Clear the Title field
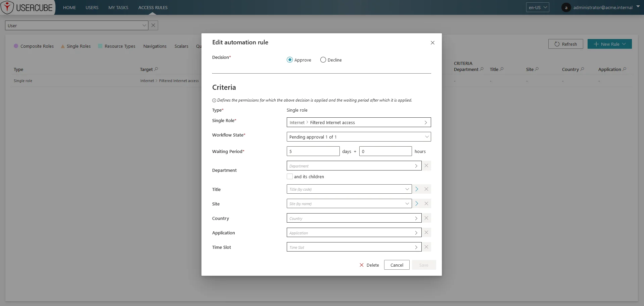 pos(426,189)
